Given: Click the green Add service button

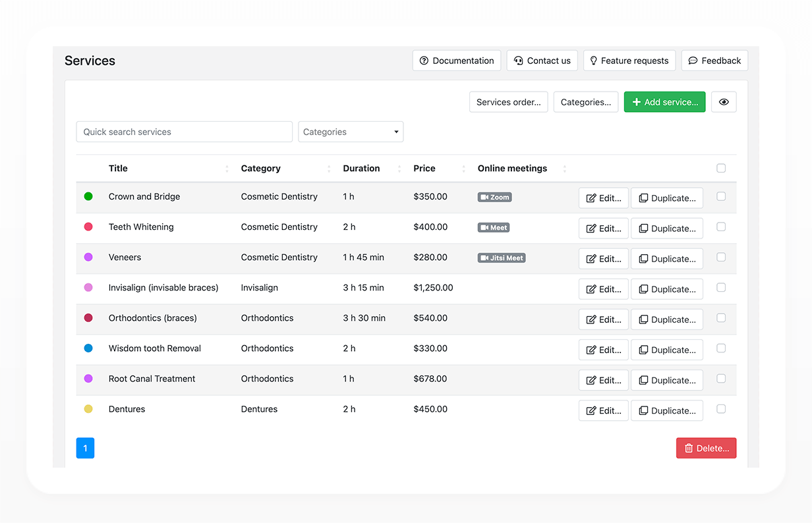Looking at the screenshot, I should pos(664,102).
